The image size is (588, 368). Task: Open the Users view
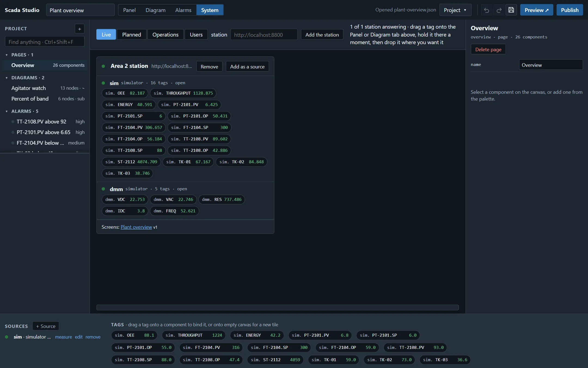[196, 35]
